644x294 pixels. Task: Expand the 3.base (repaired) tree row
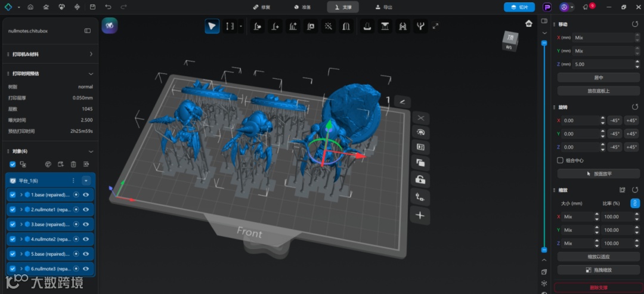tap(21, 224)
